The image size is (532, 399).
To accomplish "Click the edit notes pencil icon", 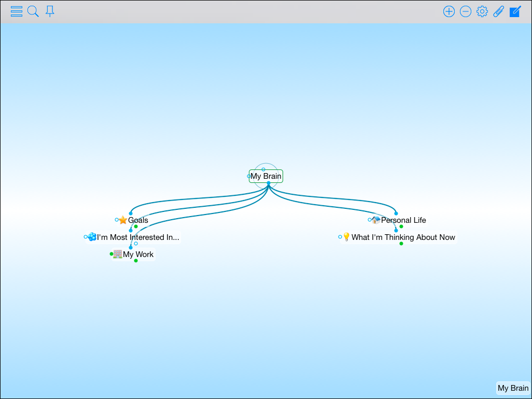I will click(x=515, y=11).
